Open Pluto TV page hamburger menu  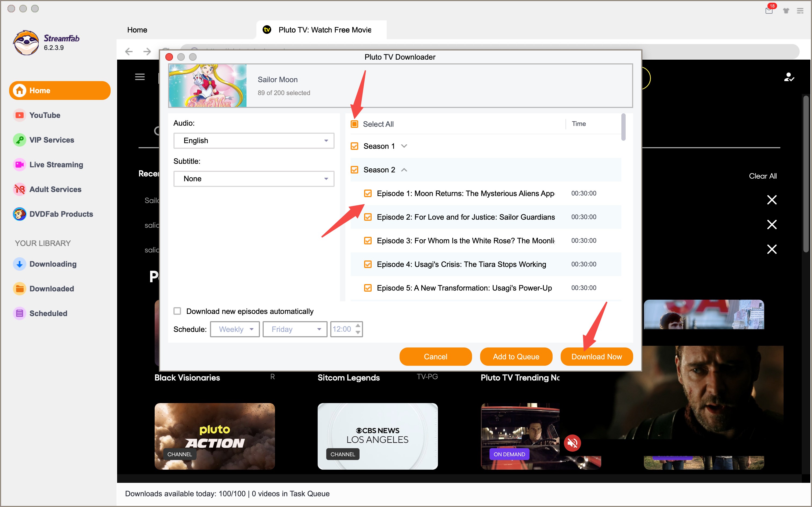point(140,77)
